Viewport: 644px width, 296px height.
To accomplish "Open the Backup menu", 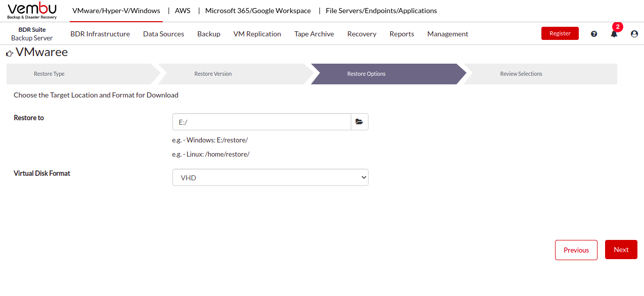I will coord(209,34).
